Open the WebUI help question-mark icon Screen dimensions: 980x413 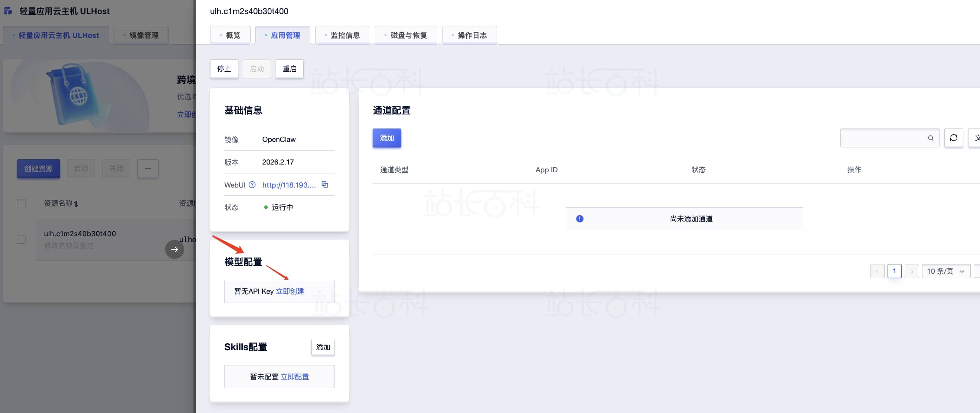pos(252,185)
